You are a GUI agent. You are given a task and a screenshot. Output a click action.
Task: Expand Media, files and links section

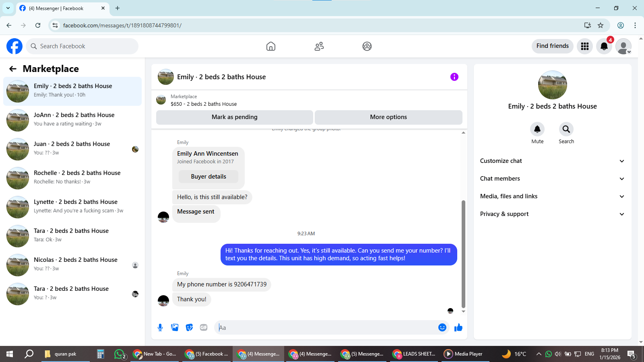552,196
